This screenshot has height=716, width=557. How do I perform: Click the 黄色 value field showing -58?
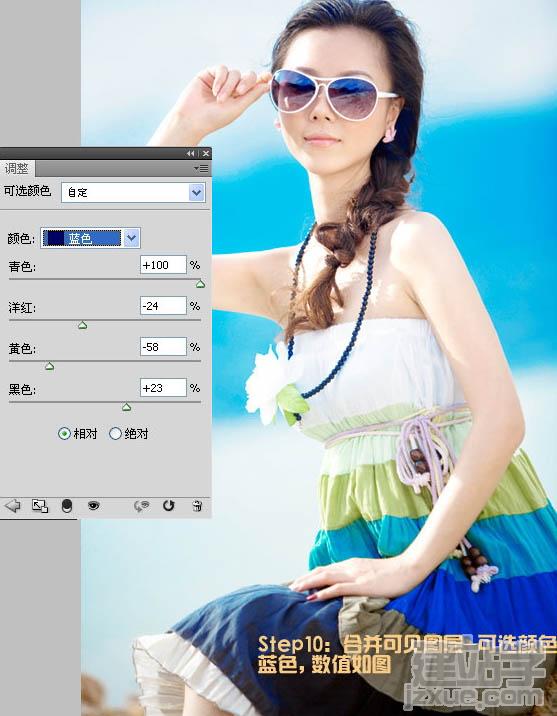pos(163,347)
